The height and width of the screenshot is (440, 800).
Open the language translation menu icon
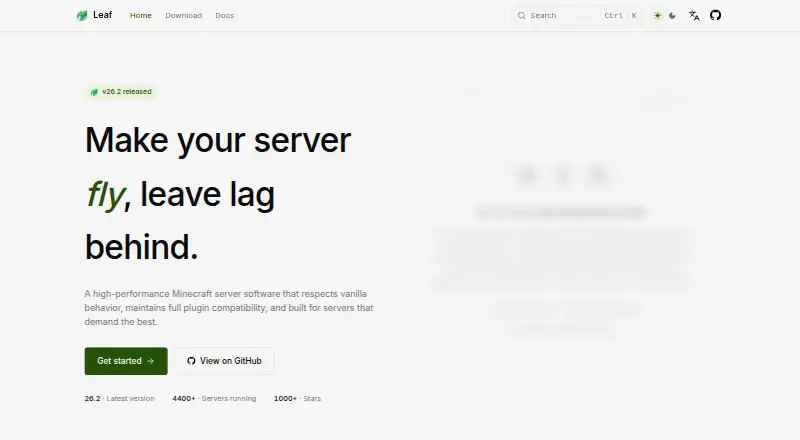tap(694, 15)
